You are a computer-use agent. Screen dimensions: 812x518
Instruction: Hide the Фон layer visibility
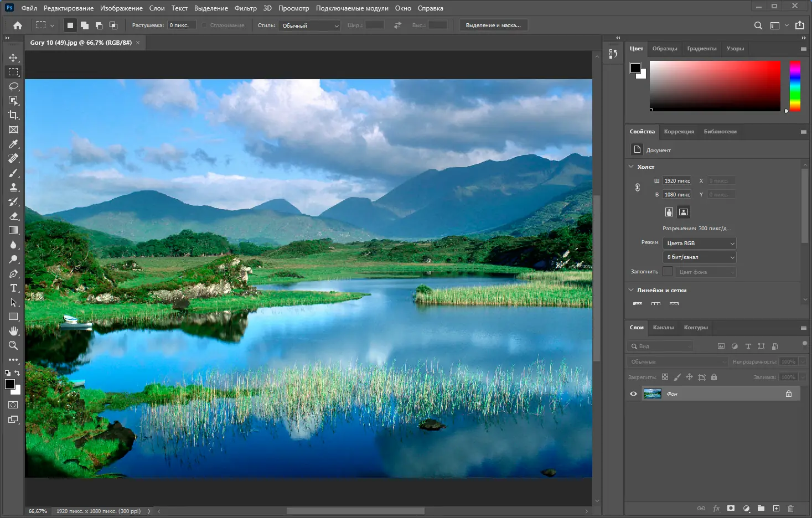coord(633,393)
